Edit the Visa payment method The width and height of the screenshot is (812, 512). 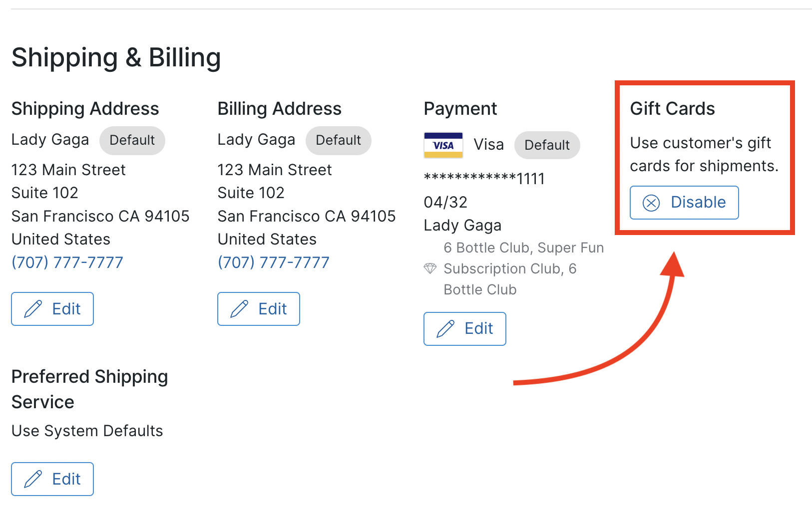pyautogui.click(x=465, y=329)
